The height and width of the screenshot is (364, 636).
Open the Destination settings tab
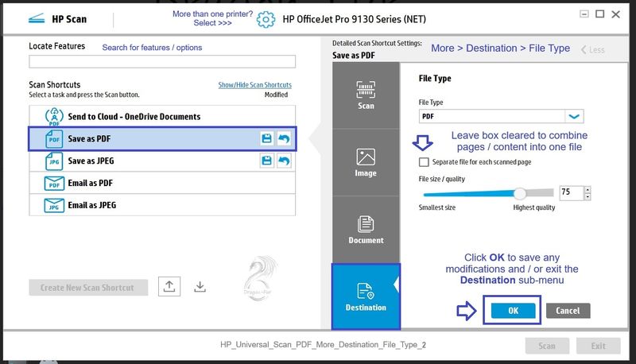click(x=366, y=296)
